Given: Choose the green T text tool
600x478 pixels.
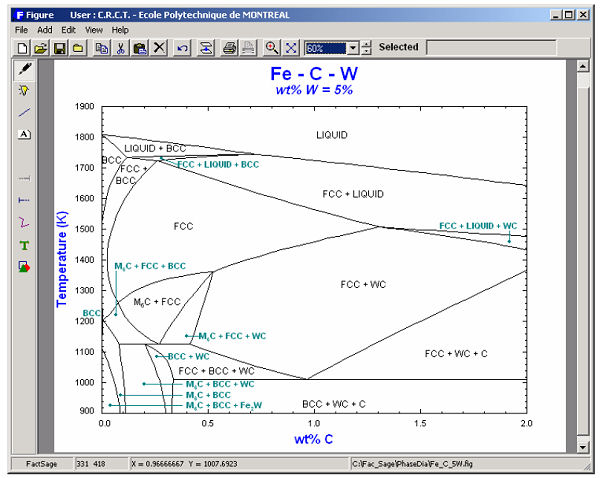Looking at the screenshot, I should [24, 245].
